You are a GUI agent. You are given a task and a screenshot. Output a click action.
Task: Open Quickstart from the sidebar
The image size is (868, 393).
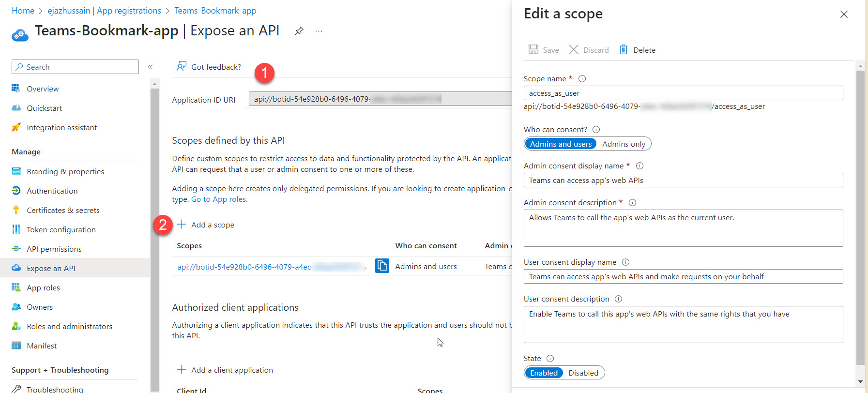pos(44,108)
